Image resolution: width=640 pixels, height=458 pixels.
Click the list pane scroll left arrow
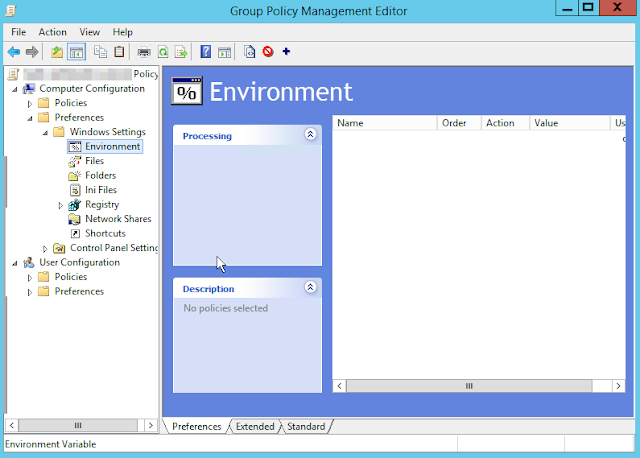[x=340, y=386]
